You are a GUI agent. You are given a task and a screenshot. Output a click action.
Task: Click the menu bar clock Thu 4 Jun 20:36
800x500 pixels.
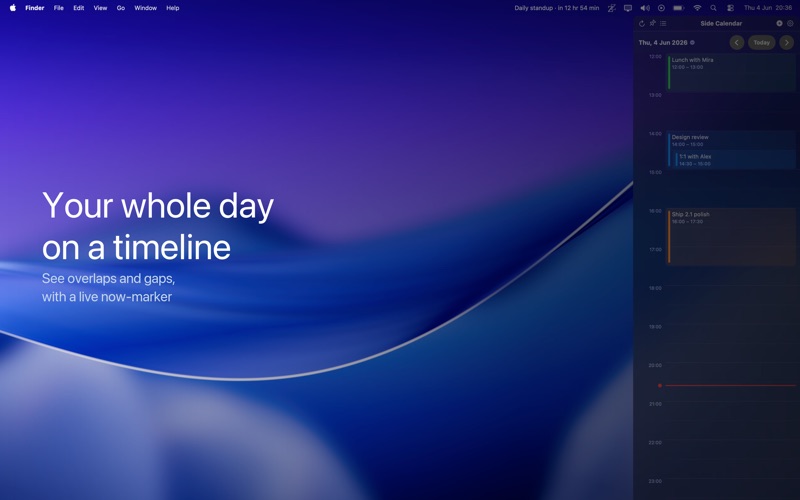pyautogui.click(x=768, y=8)
